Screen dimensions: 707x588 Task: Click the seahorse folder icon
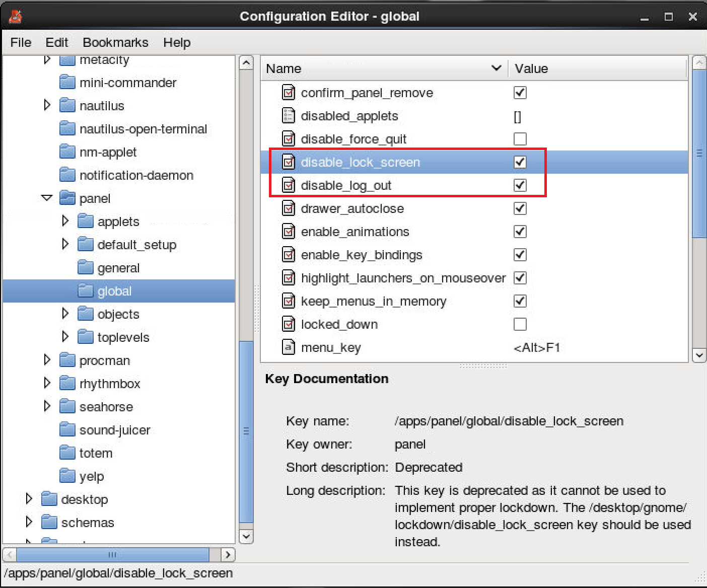click(x=67, y=406)
